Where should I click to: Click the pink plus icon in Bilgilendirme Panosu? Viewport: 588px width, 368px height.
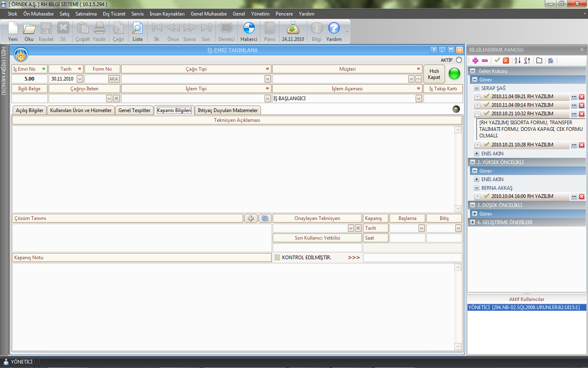475,61
